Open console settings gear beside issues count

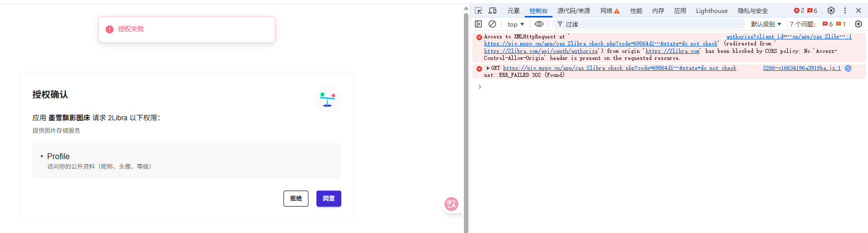(x=858, y=24)
